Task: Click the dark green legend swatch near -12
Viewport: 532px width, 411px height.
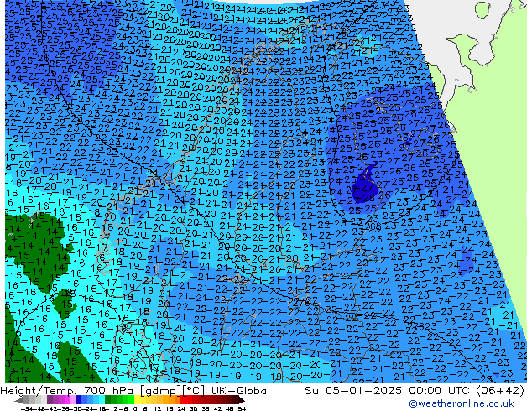Action: tap(108, 400)
